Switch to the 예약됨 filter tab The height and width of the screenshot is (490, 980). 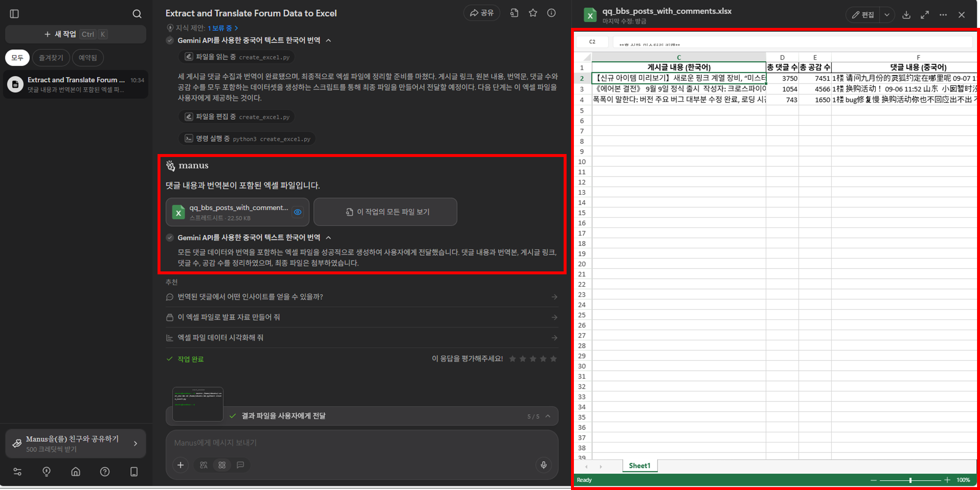(x=88, y=58)
